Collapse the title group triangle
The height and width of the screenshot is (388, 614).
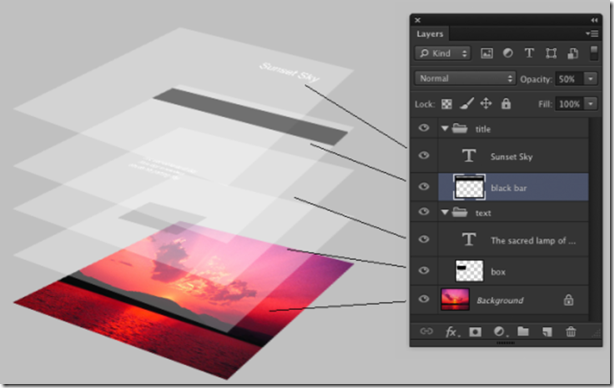(444, 128)
